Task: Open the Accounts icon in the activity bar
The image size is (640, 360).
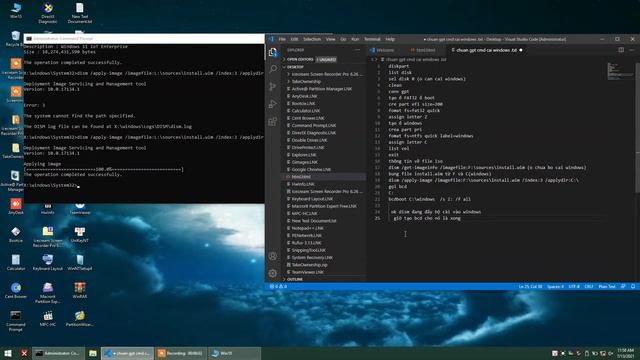Action: tap(273, 256)
